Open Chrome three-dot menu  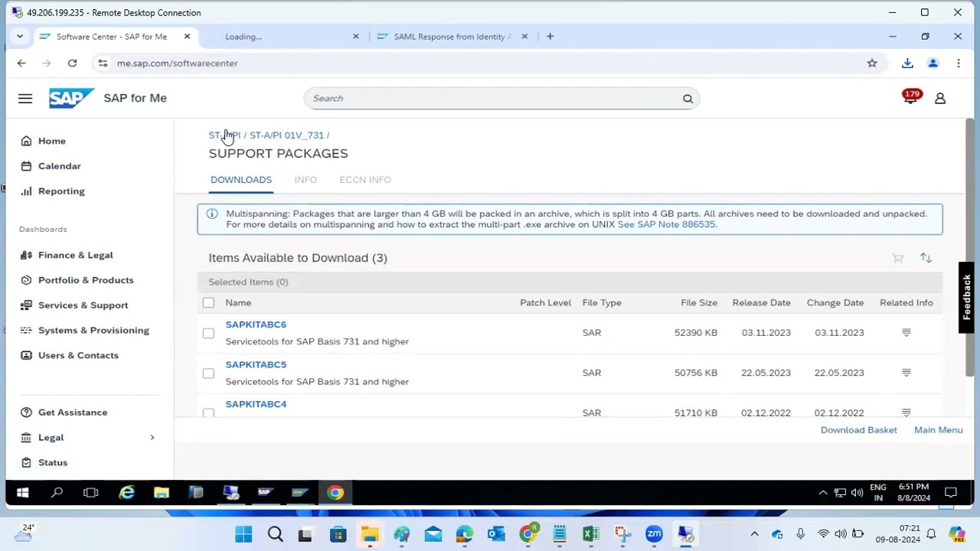coord(959,64)
